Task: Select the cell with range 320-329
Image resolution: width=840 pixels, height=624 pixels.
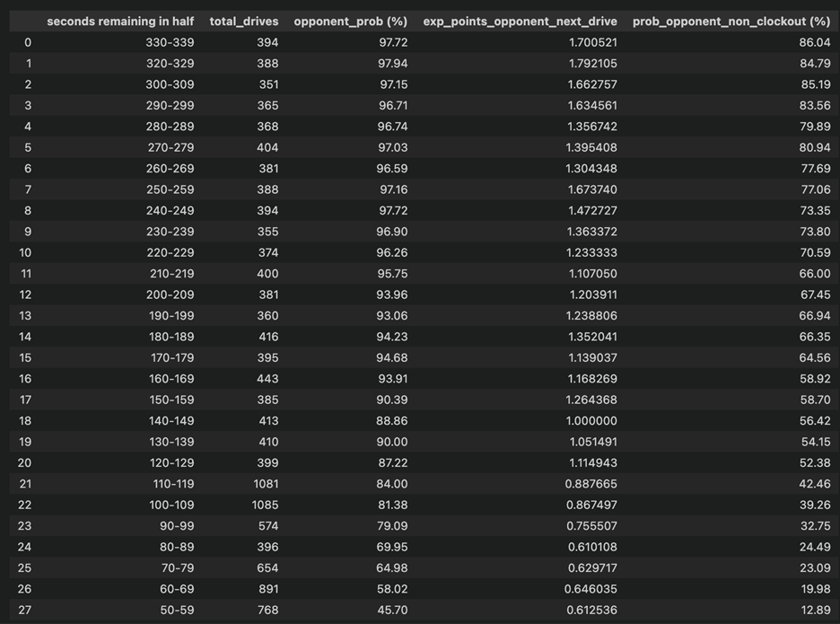Action: pos(170,63)
